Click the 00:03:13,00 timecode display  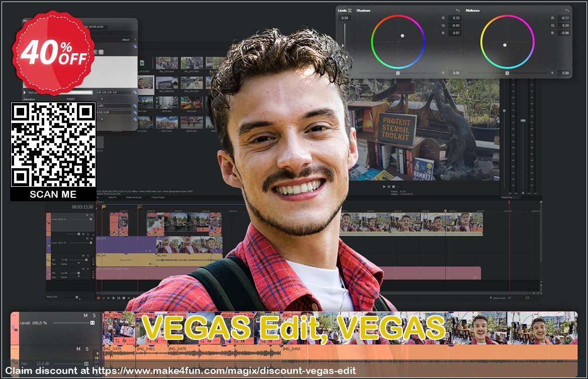tap(82, 207)
